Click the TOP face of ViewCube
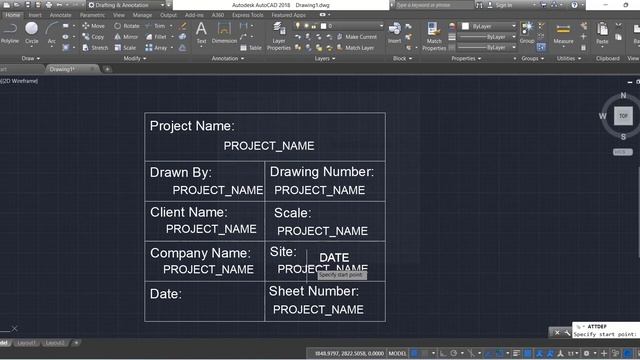Viewport: 640px width, 360px height. (623, 116)
